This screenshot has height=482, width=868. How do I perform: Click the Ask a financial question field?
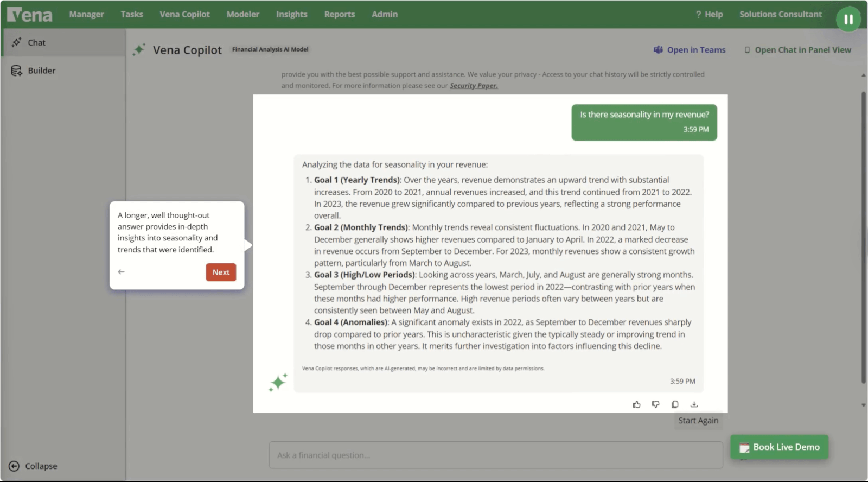click(x=495, y=455)
